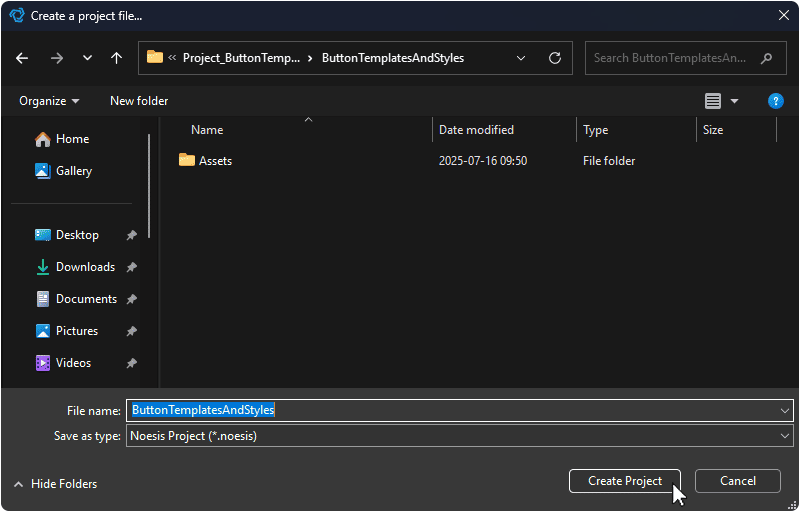Go forward with the right arrow
Viewport: 800px width, 512px height.
click(57, 58)
